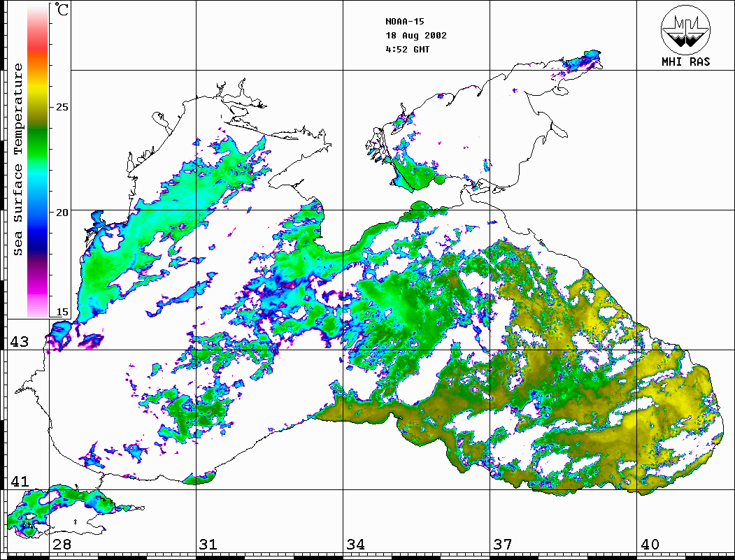Click the '15' tick on color scale
The height and width of the screenshot is (560, 735).
point(62,312)
